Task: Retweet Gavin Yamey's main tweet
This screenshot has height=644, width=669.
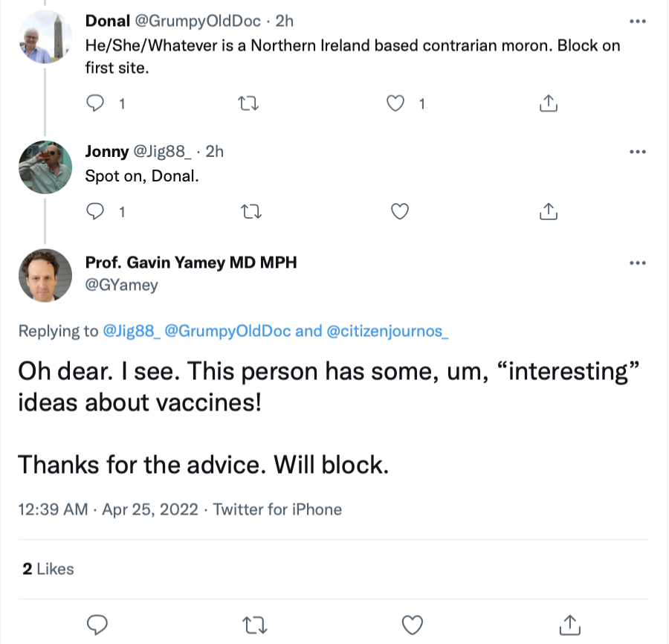Action: click(x=255, y=625)
